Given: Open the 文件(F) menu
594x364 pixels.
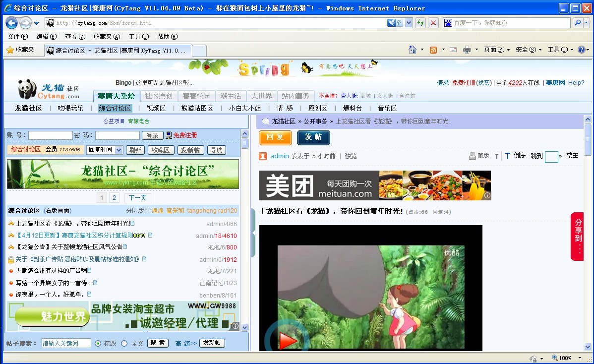Looking at the screenshot, I should pos(18,37).
